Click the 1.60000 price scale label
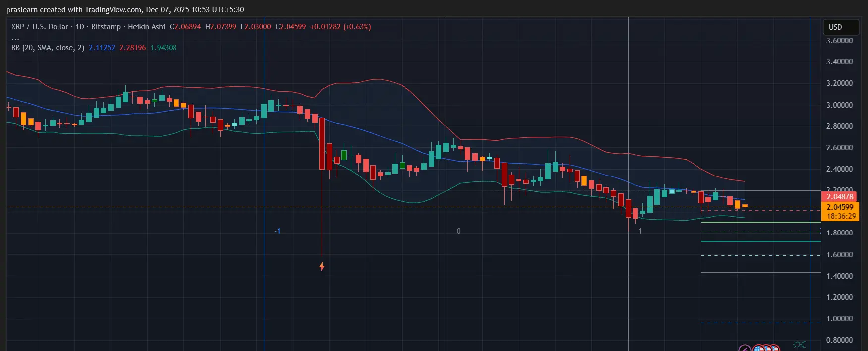Screen dimensions: 868x351 click(839, 255)
